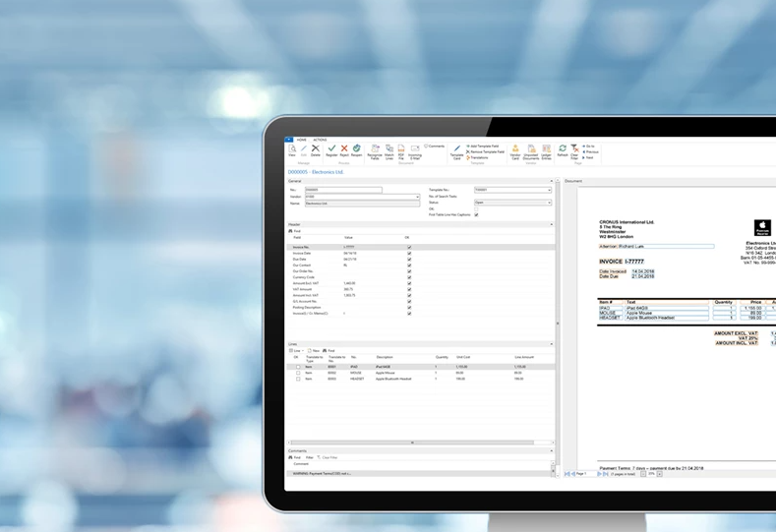
Task: Click the Reopen icon
Action: coord(356,150)
